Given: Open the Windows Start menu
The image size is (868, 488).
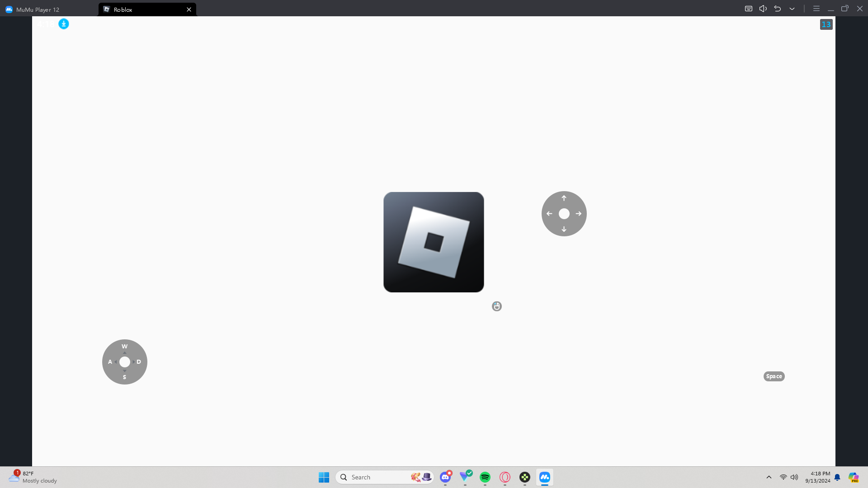Looking at the screenshot, I should click(x=324, y=477).
